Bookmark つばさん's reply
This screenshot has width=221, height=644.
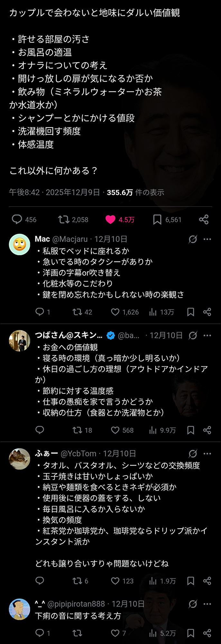(191, 430)
